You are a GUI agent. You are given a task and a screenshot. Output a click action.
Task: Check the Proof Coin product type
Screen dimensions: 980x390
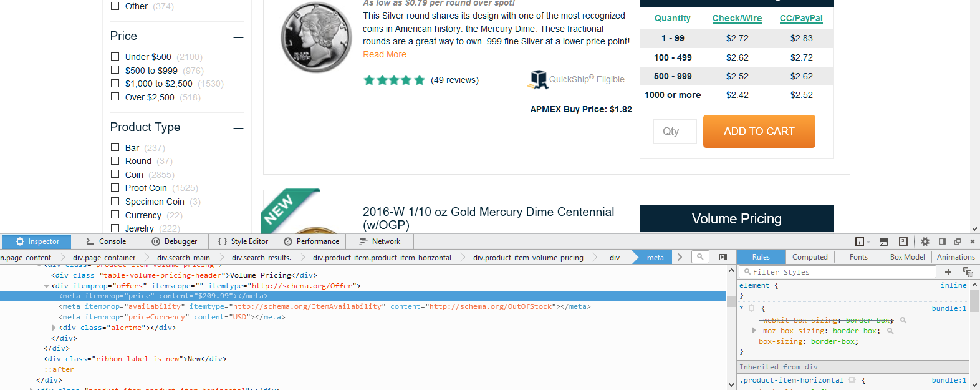[115, 188]
